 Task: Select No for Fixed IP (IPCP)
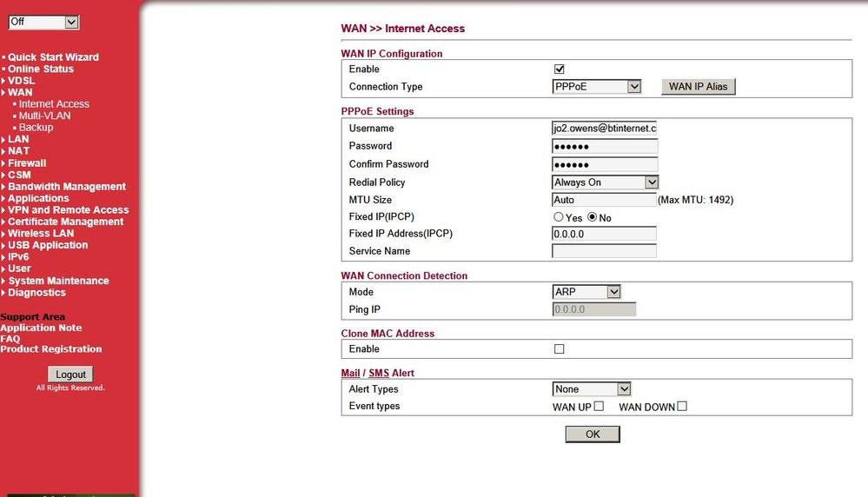(x=593, y=218)
